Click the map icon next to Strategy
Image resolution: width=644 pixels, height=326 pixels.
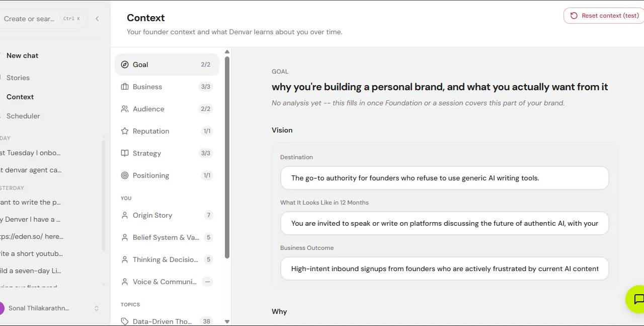click(125, 153)
